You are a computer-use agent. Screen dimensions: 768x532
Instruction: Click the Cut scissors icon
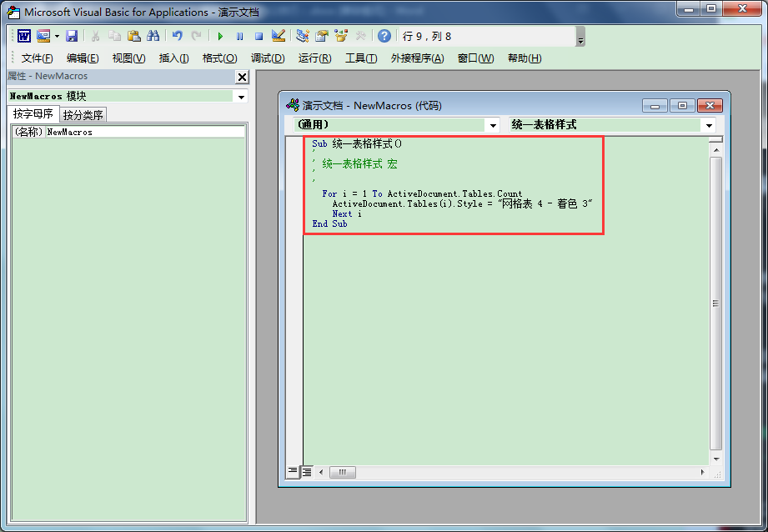pos(96,36)
